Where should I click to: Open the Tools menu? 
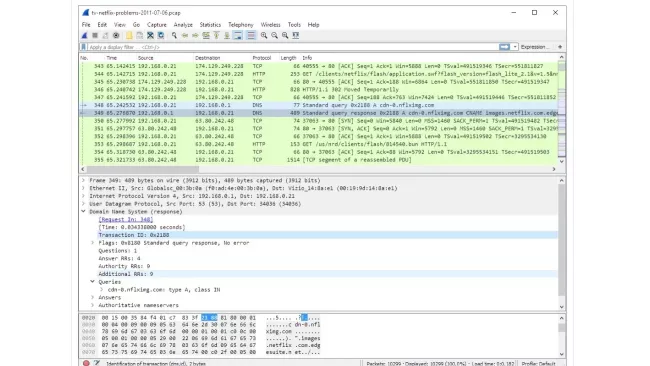coord(294,25)
